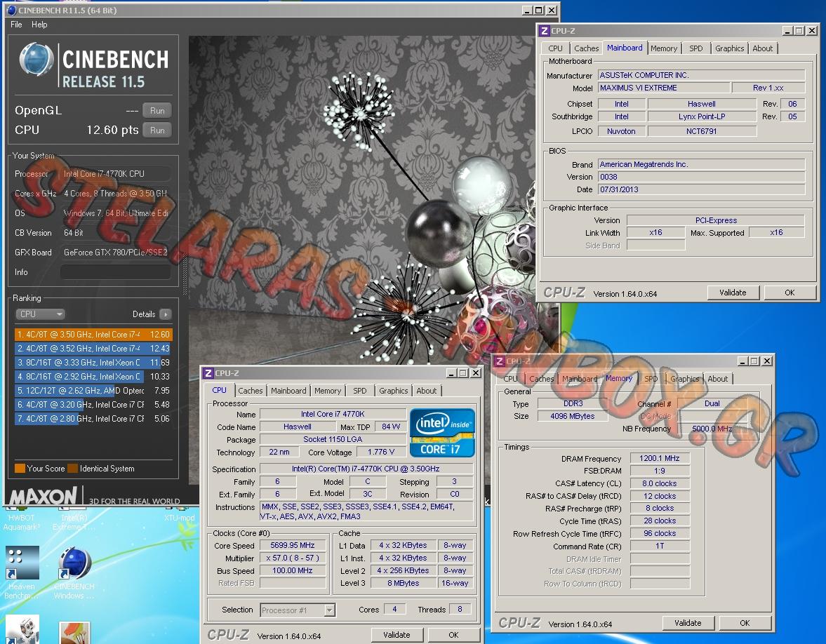826x644 pixels.
Task: Open About tab in bottom CPU-Z window
Action: pyautogui.click(x=426, y=391)
